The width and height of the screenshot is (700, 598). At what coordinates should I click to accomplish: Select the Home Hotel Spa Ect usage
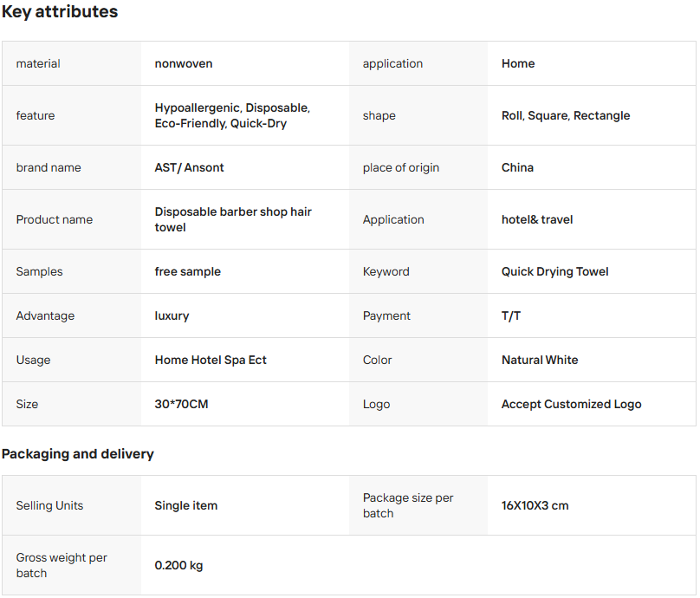point(211,360)
